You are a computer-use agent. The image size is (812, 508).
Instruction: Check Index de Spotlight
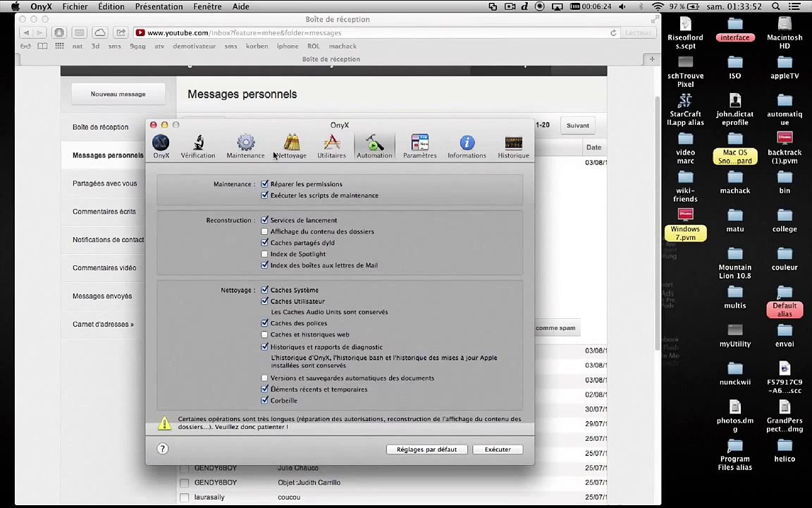coord(264,253)
